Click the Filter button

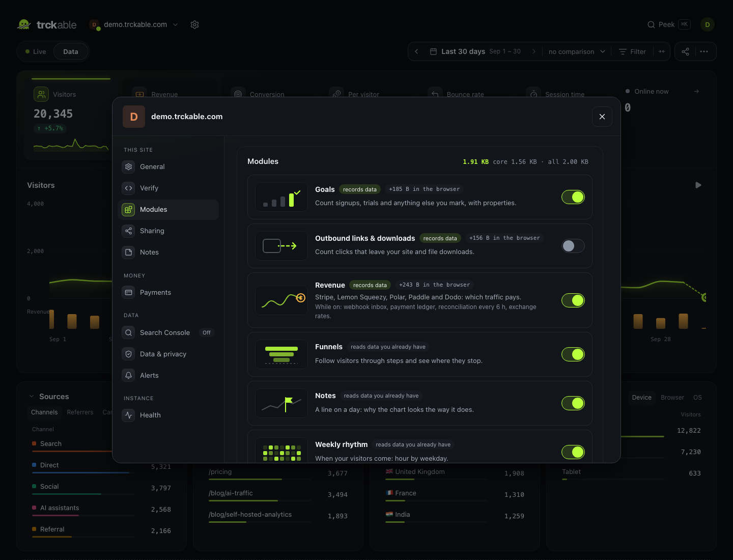click(x=632, y=51)
